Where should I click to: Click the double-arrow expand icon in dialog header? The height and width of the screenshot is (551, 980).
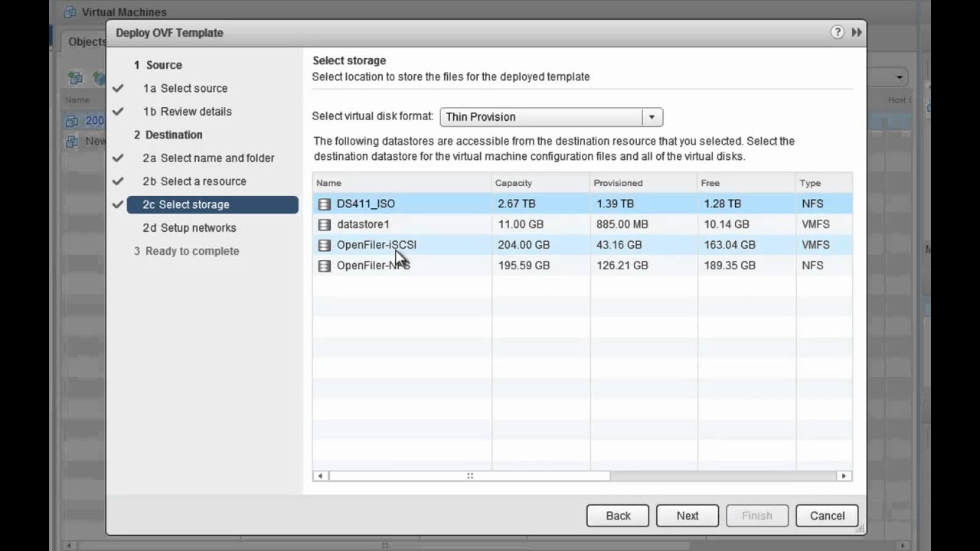[856, 32]
